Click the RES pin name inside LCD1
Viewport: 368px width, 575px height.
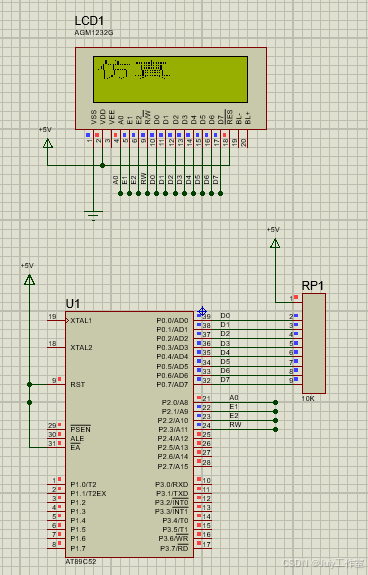coord(229,117)
